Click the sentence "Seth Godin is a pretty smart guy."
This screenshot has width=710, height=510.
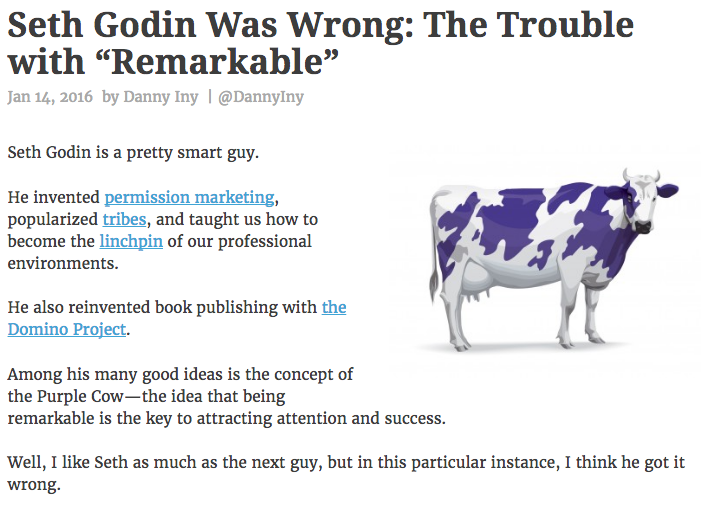[x=133, y=153]
